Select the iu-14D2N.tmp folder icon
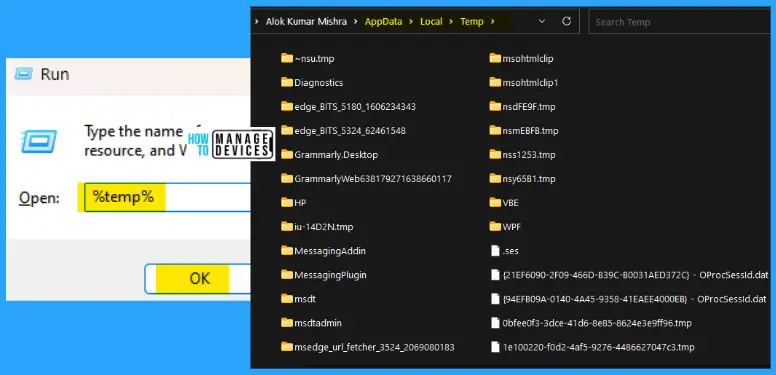Image resolution: width=776 pixels, height=375 pixels. point(287,227)
